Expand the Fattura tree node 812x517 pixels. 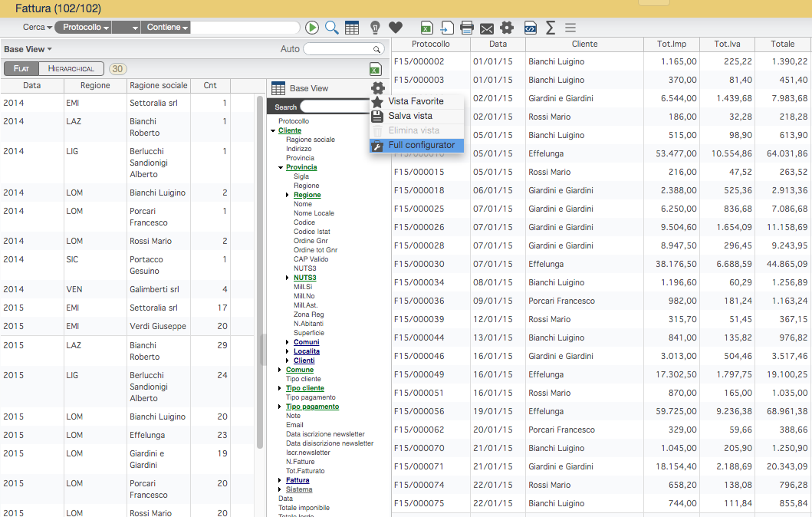click(x=280, y=480)
